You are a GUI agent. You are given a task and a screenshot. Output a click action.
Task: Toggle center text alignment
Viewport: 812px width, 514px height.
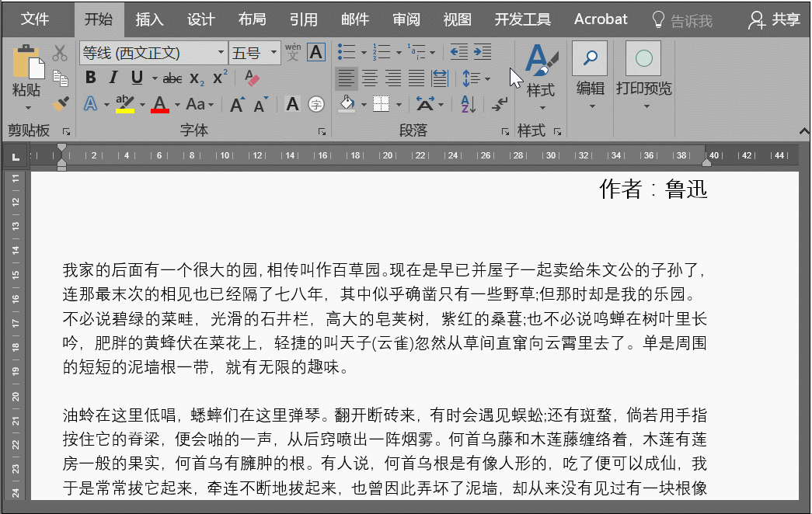tap(369, 78)
